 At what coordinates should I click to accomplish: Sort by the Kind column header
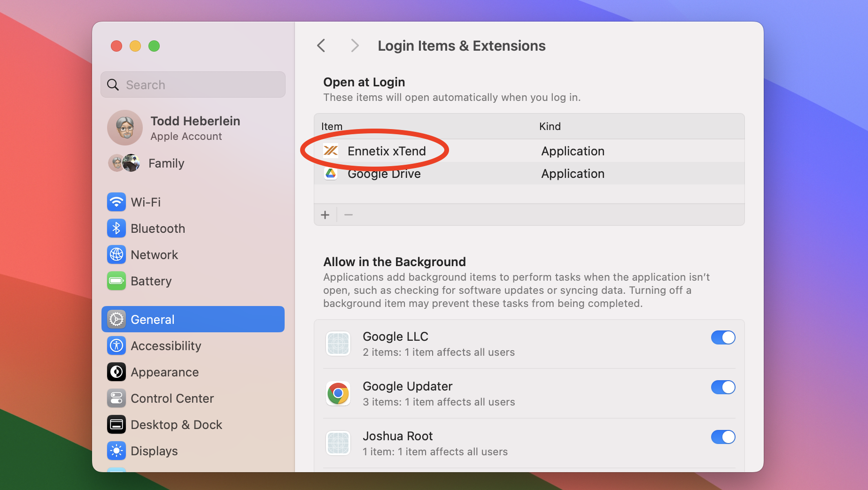tap(550, 126)
